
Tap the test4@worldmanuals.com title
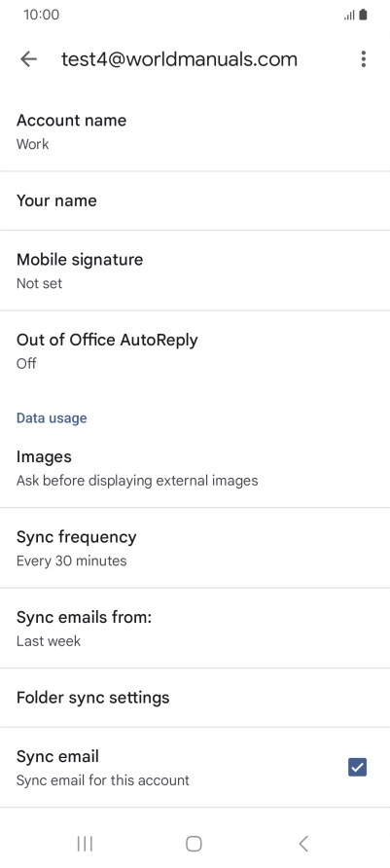click(179, 59)
